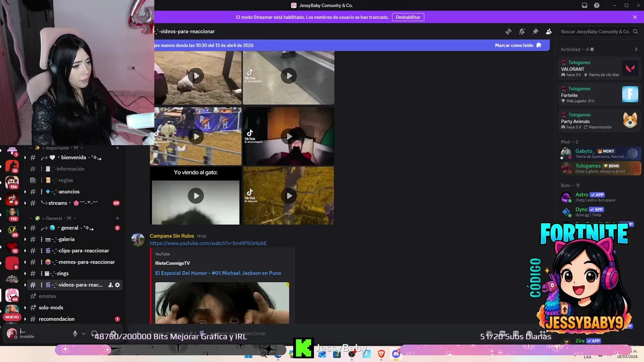Expand microphone input options arrow
Image resolution: width=644 pixels, height=362 pixels.
pyautogui.click(x=84, y=333)
